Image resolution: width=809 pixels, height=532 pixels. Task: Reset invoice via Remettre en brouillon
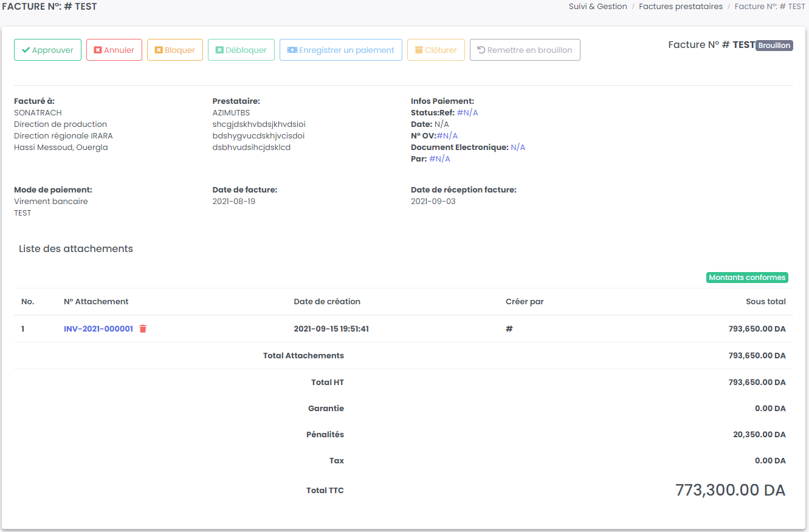pyautogui.click(x=525, y=50)
